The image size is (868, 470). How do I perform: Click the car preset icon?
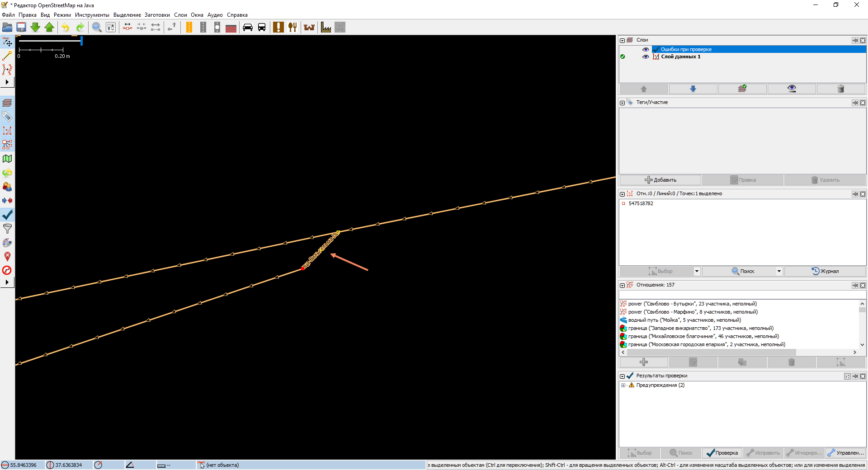point(248,27)
